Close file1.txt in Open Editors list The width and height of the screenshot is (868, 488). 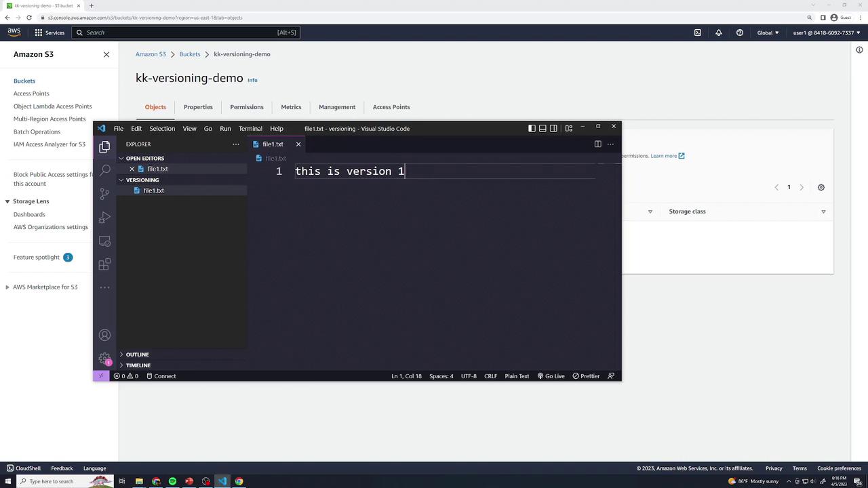pyautogui.click(x=132, y=169)
